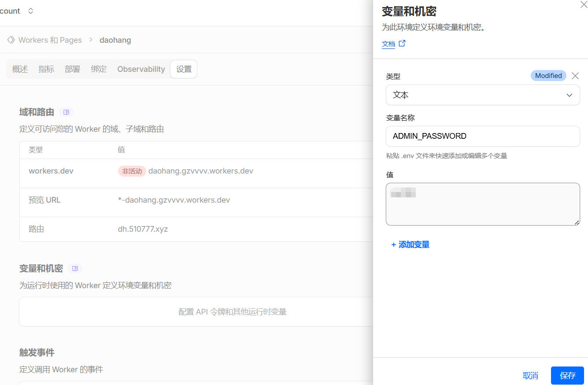Viewport: 588px width, 385px height.
Task: Open docs icon beside 变量和机密 heading
Action: (x=75, y=269)
